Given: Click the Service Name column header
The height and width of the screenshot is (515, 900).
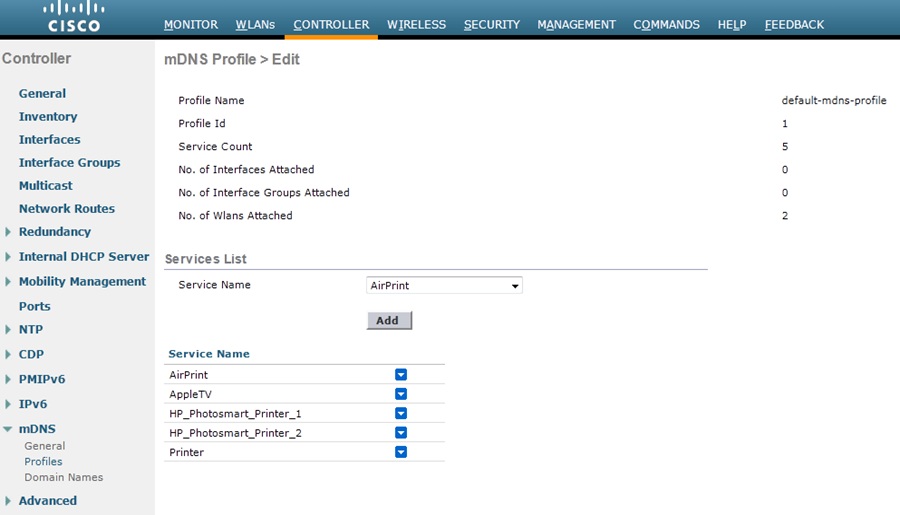Looking at the screenshot, I should coord(209,354).
